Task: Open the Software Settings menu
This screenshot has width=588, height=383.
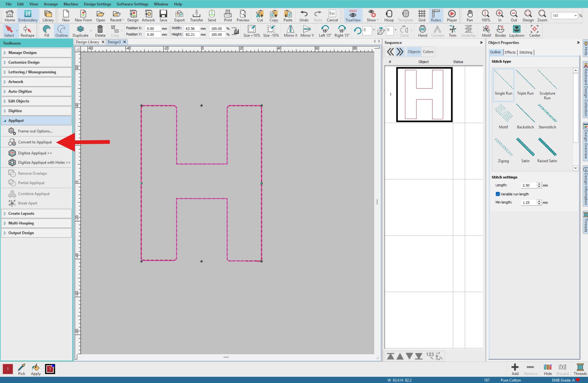Action: [132, 4]
